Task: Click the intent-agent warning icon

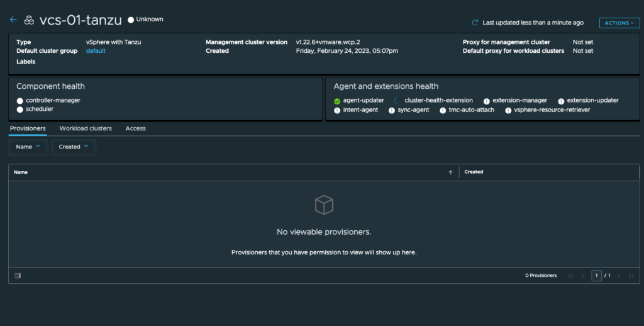Action: [337, 111]
